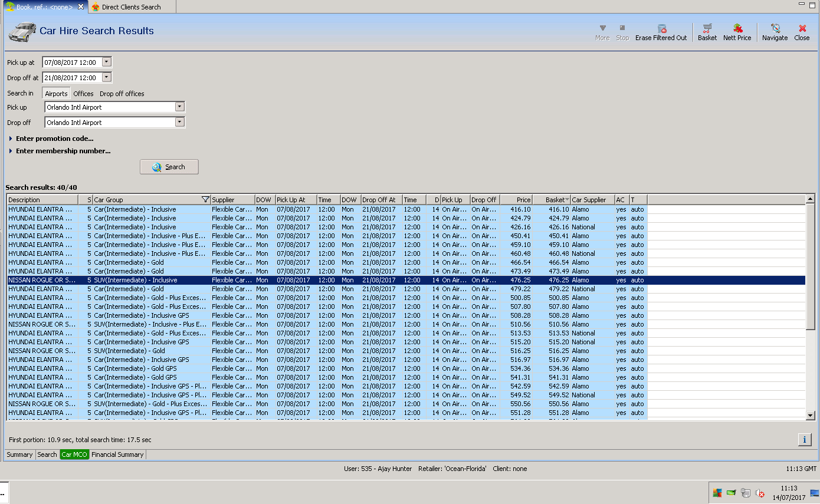Click the Erase Filtered Out icon
This screenshot has height=504, width=820.
661,28
